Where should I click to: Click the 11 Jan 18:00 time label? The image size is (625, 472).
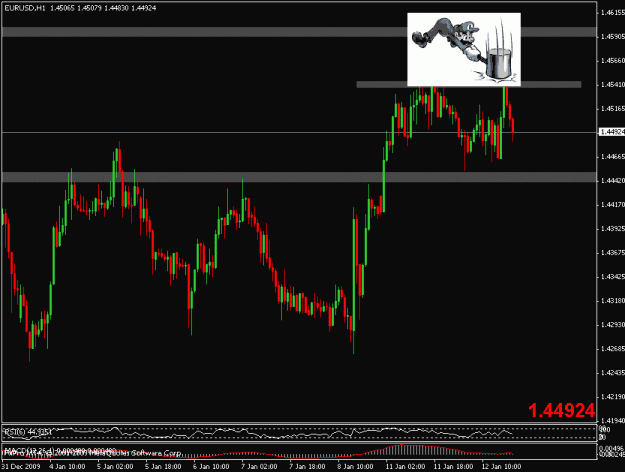[x=453, y=466]
